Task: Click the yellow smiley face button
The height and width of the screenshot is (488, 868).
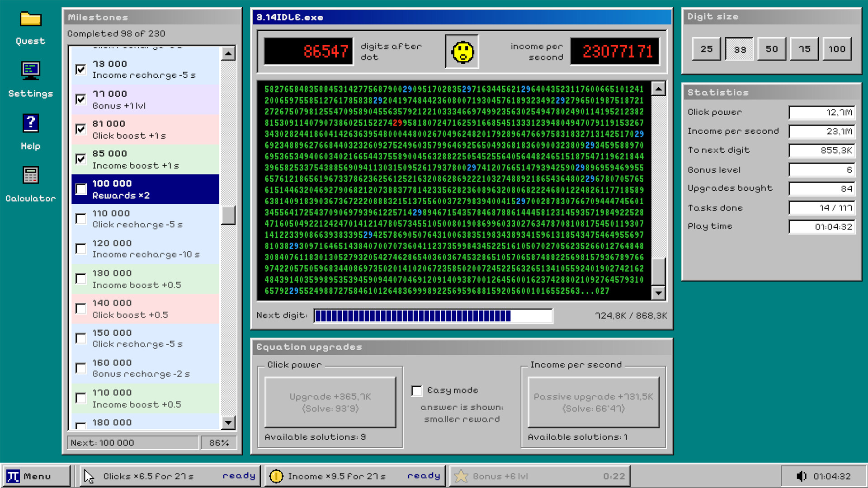Action: point(462,52)
